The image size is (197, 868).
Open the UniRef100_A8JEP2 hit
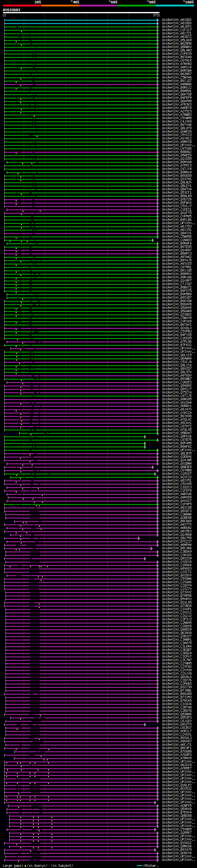point(177,26)
